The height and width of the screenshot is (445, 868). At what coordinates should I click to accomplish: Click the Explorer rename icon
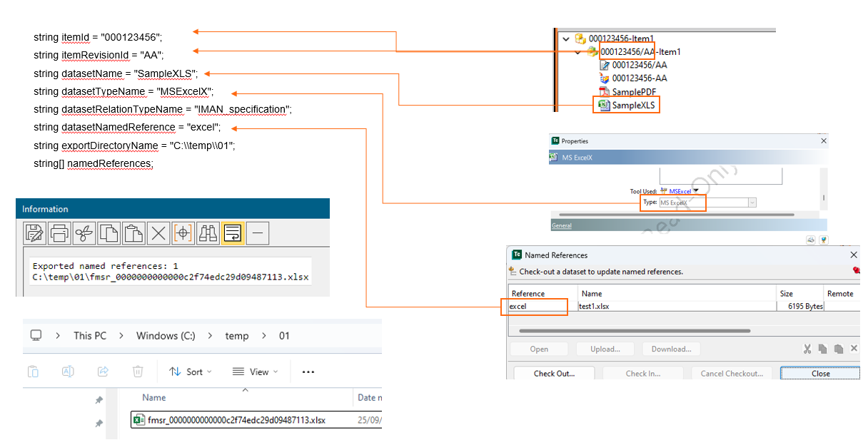point(68,372)
